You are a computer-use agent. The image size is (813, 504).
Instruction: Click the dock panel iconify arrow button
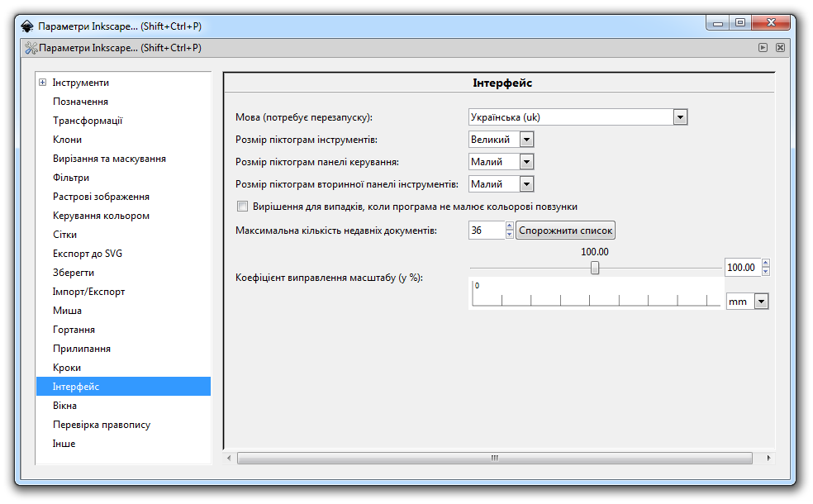point(763,48)
